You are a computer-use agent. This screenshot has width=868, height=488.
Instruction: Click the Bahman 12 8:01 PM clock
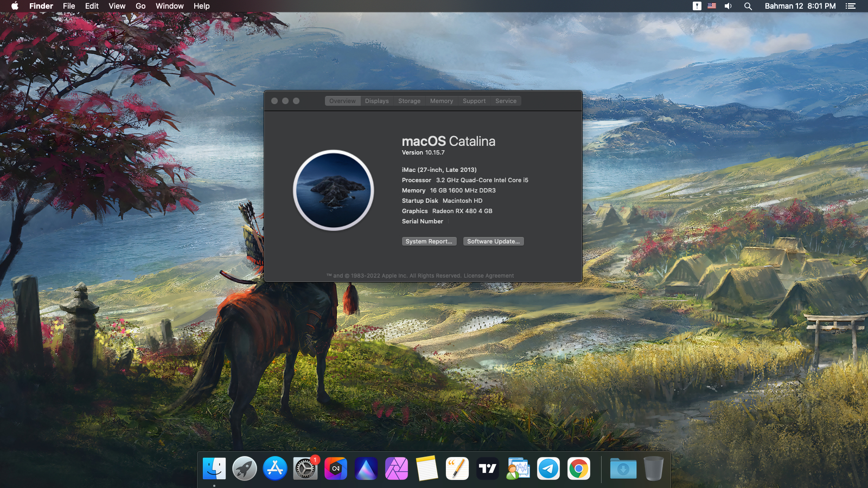(800, 6)
